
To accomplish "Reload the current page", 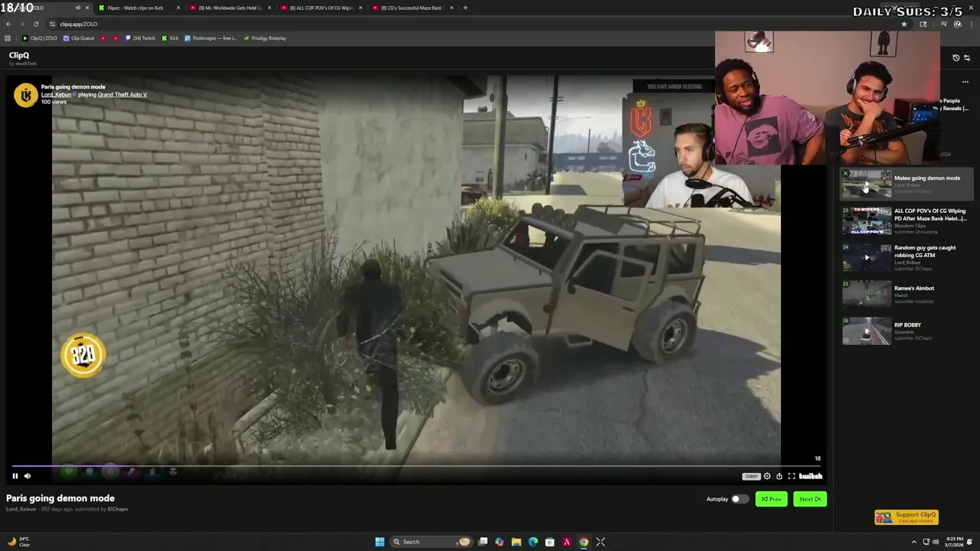I will (36, 24).
